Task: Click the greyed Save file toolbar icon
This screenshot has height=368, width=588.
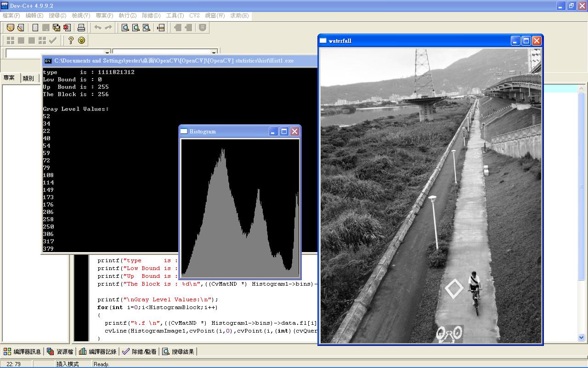Action: [x=46, y=28]
